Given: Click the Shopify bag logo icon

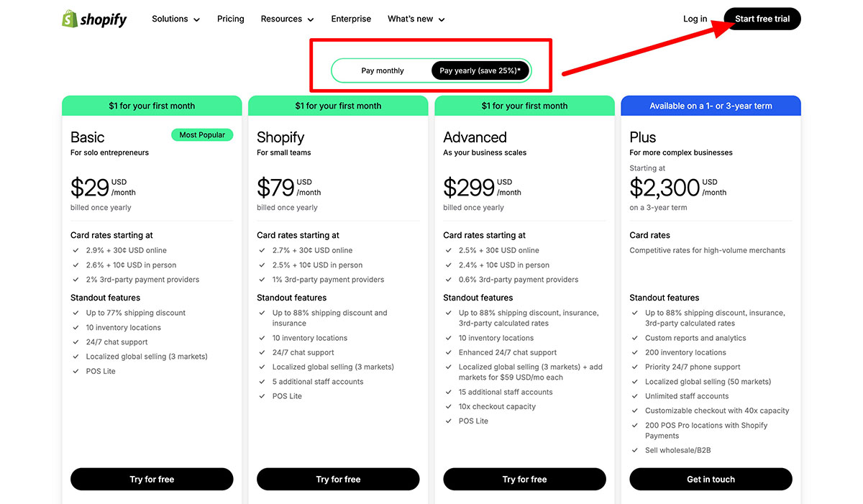Looking at the screenshot, I should tap(69, 18).
